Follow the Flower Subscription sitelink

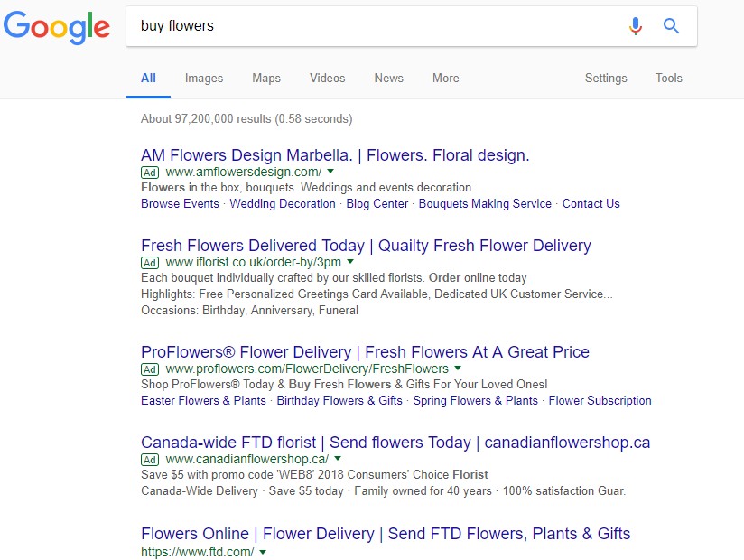point(600,400)
